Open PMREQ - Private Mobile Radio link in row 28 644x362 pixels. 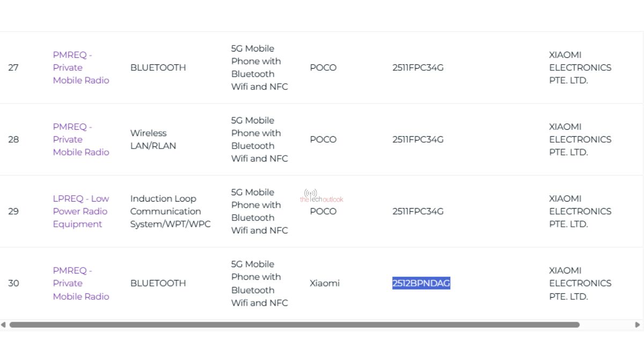(x=80, y=139)
